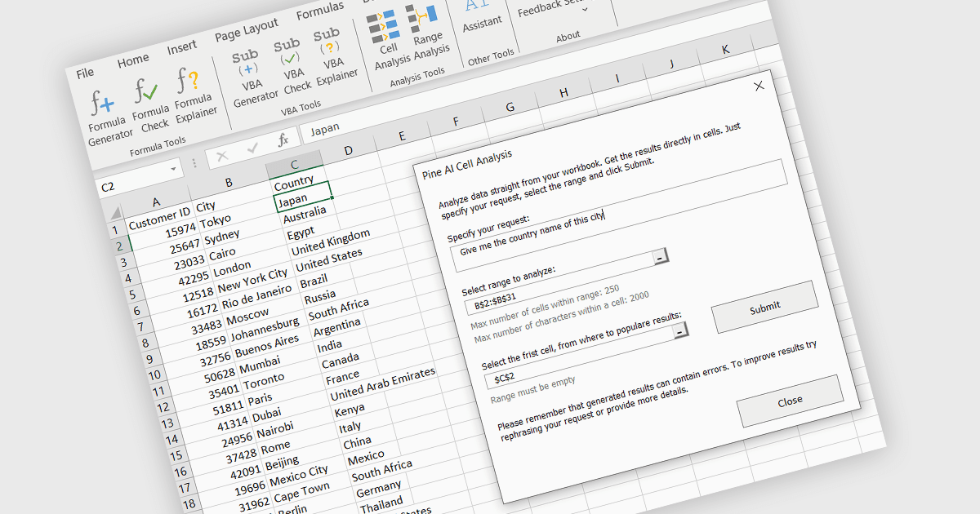Collapse dialog with the range-to-analyze selector button
The height and width of the screenshot is (514, 980).
[661, 257]
